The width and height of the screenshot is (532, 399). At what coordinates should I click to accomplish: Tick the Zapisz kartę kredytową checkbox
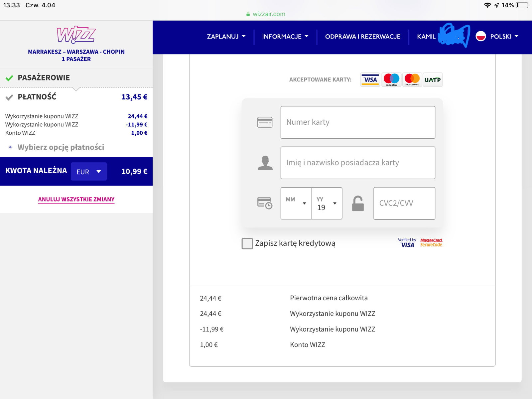pos(247,243)
